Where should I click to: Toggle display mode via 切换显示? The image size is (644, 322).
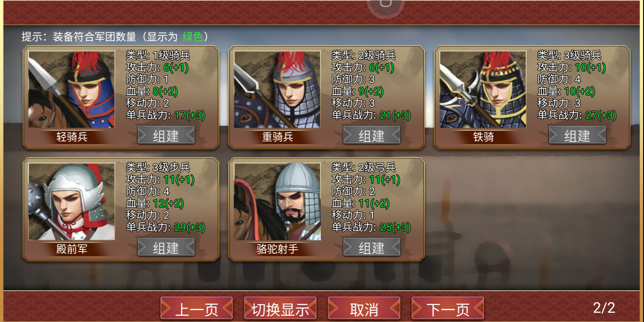click(280, 308)
